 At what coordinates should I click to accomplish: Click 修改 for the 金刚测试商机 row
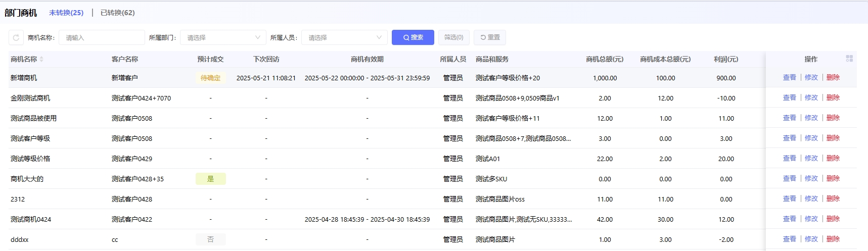tap(811, 98)
